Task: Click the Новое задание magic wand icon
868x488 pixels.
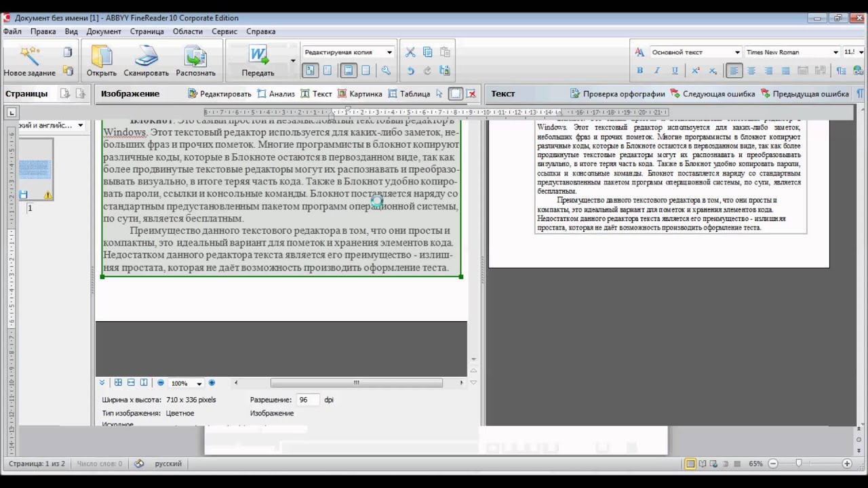Action: [x=30, y=56]
